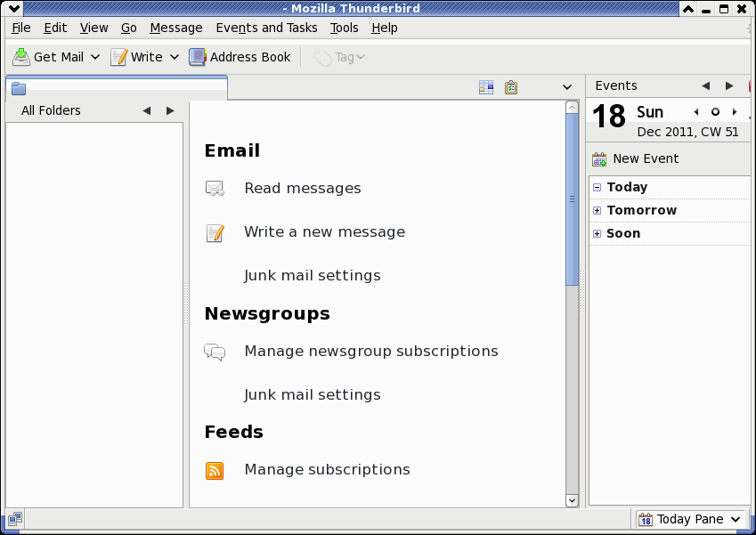Switch Events pane to next view
The height and width of the screenshot is (535, 756).
pos(729,85)
